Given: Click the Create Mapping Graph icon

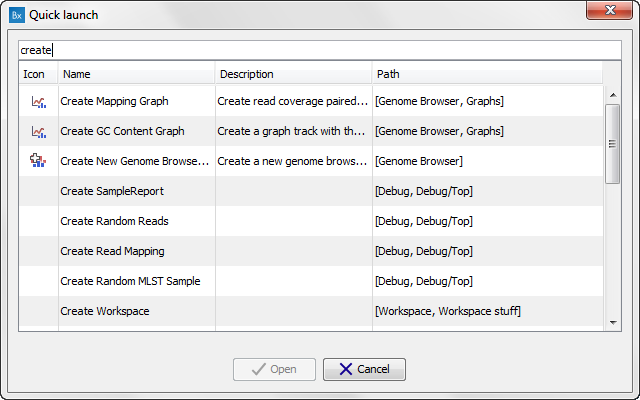Looking at the screenshot, I should pyautogui.click(x=39, y=102).
